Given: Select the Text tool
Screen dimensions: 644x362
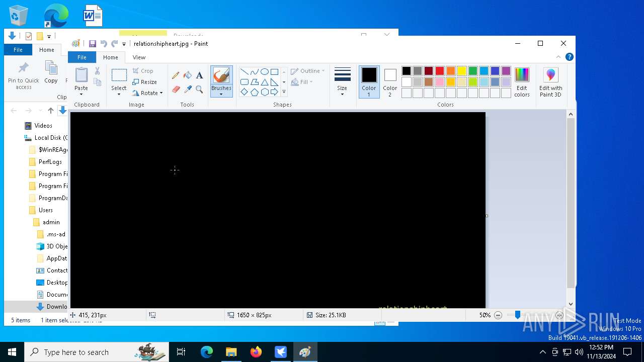Looking at the screenshot, I should (x=199, y=75).
